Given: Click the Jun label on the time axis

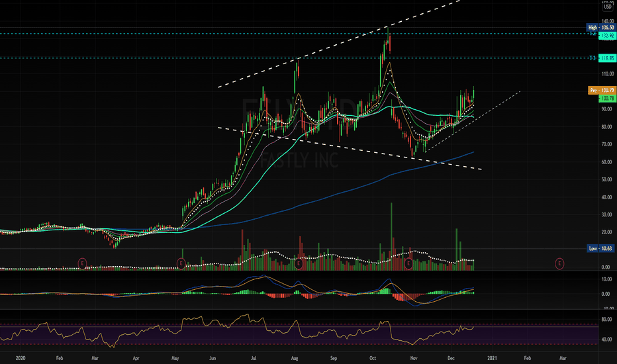Looking at the screenshot, I should point(213,358).
